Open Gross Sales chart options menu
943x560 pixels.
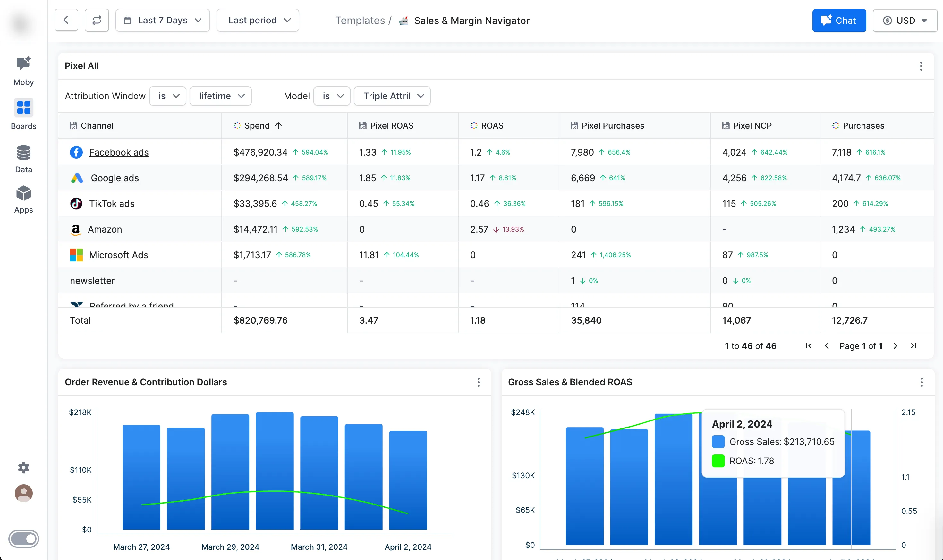click(x=921, y=382)
